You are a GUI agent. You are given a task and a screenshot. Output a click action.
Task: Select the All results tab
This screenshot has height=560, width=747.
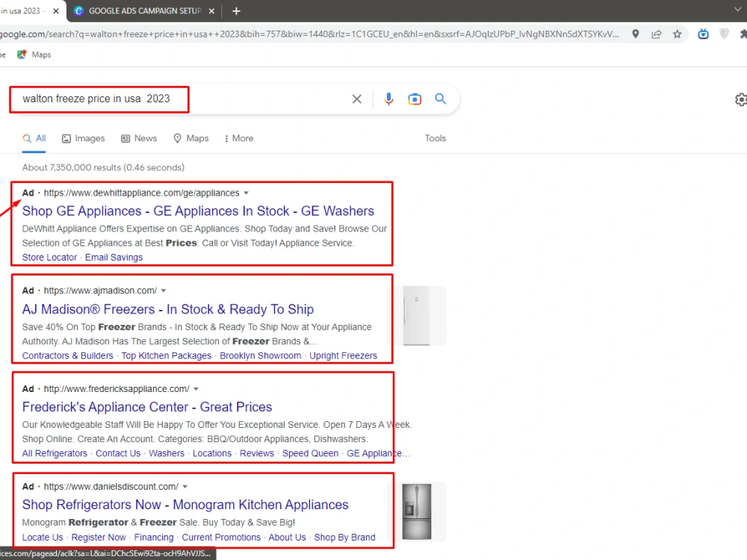(34, 139)
